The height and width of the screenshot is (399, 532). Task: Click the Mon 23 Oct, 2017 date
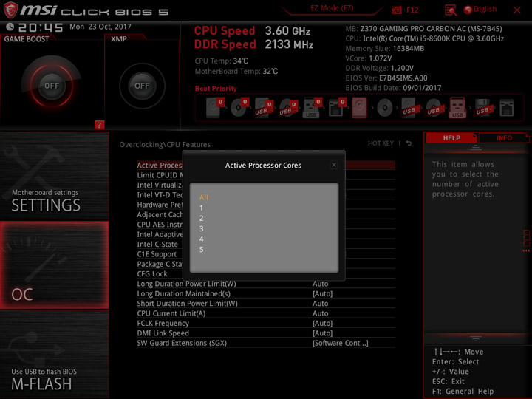click(x=100, y=27)
